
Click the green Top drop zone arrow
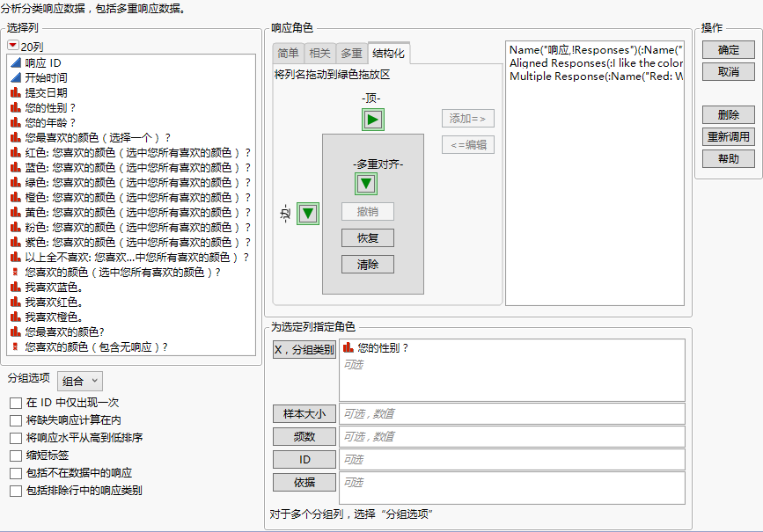click(373, 120)
